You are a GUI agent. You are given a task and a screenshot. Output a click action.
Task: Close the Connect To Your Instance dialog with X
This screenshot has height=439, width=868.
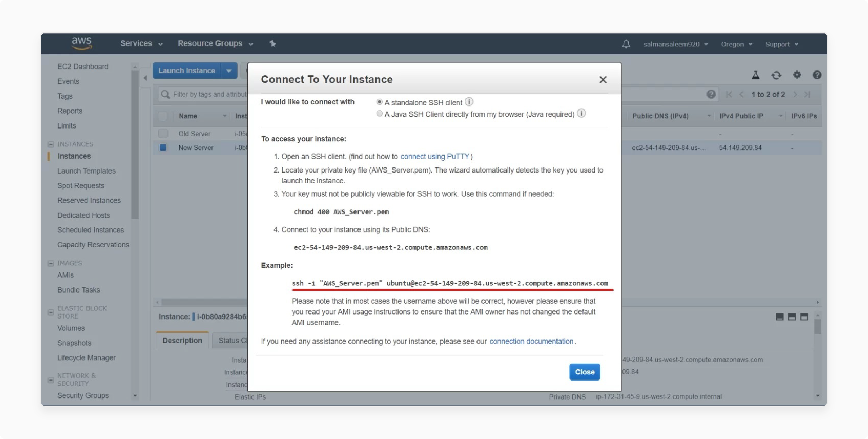click(x=603, y=79)
